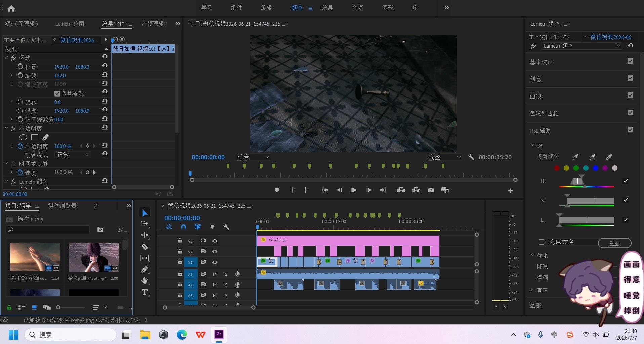This screenshot has height=344, width=644.
Task: Switch to the 效果 workspace tab
Action: pos(327,8)
